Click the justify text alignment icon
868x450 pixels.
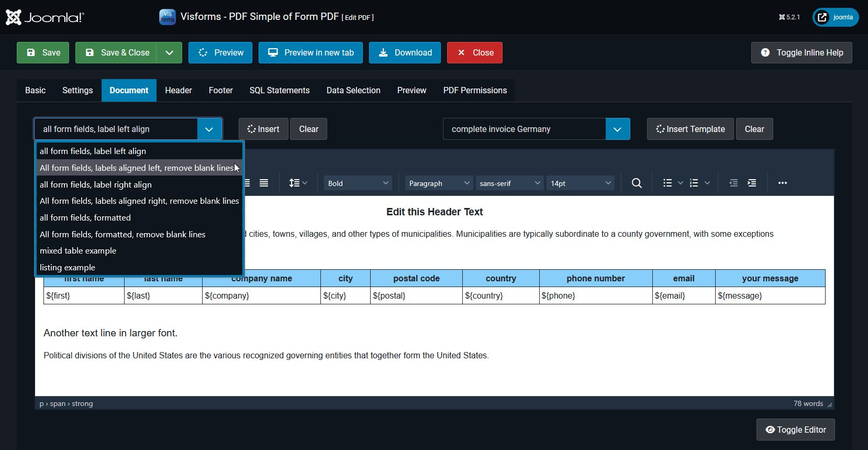264,183
